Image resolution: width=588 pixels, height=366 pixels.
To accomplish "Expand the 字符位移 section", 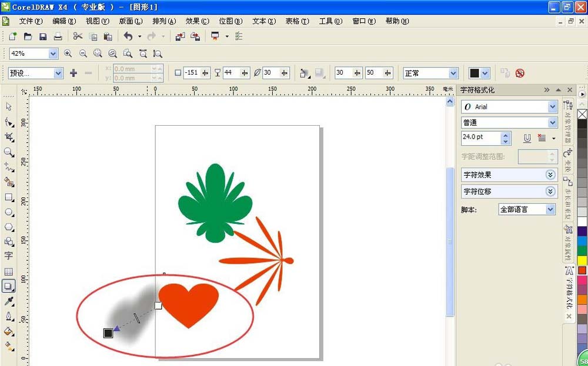I will [x=550, y=191].
